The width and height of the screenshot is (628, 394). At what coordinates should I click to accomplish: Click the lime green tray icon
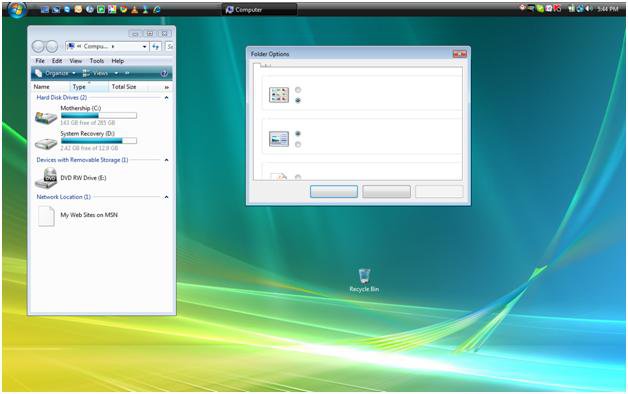click(x=540, y=8)
